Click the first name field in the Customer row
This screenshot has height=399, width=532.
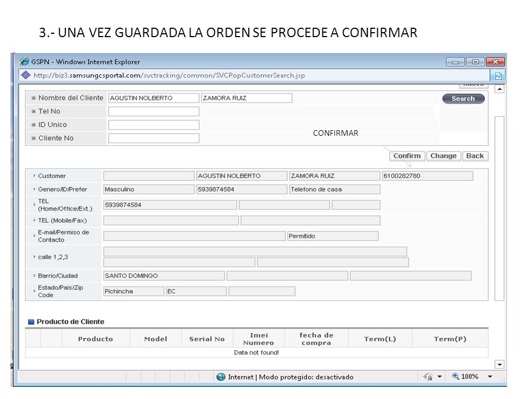(x=242, y=176)
